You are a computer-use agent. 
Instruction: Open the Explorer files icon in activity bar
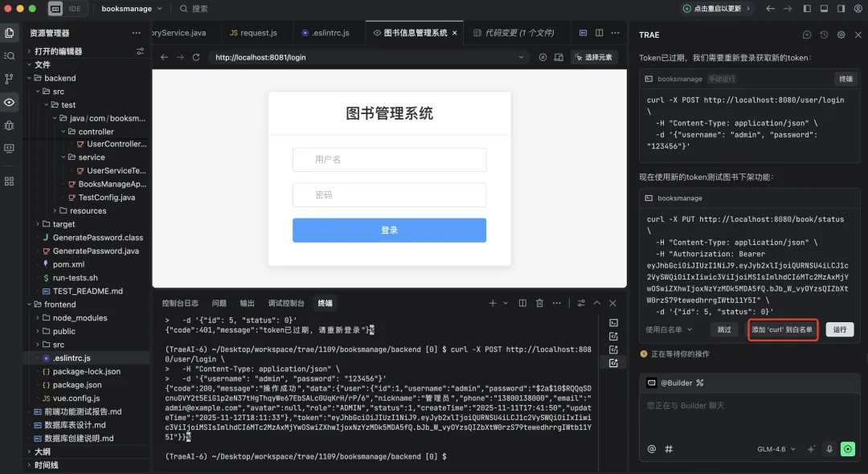coord(10,33)
